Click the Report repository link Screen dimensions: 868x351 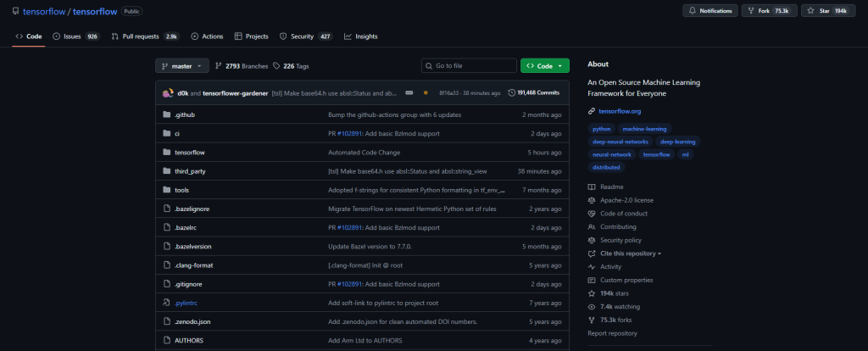612,333
